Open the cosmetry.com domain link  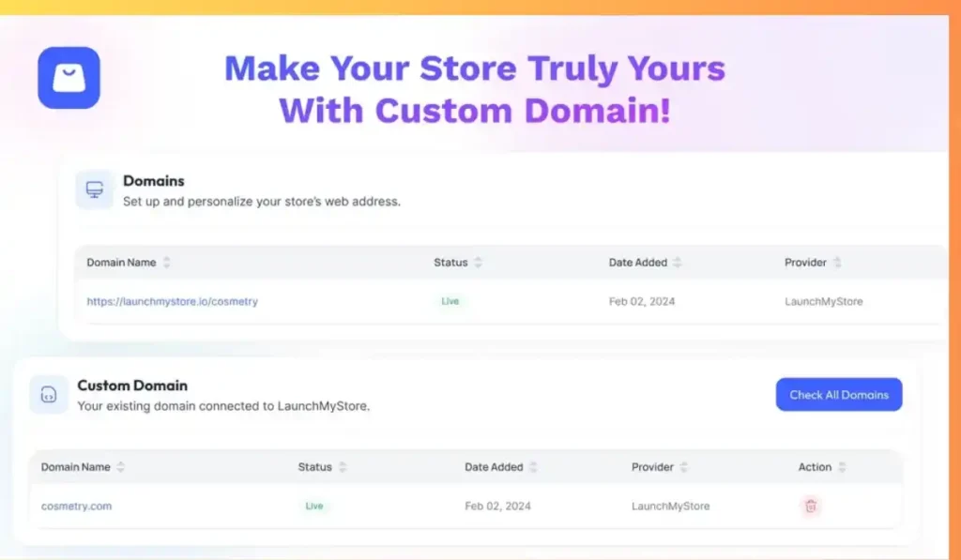pyautogui.click(x=77, y=507)
